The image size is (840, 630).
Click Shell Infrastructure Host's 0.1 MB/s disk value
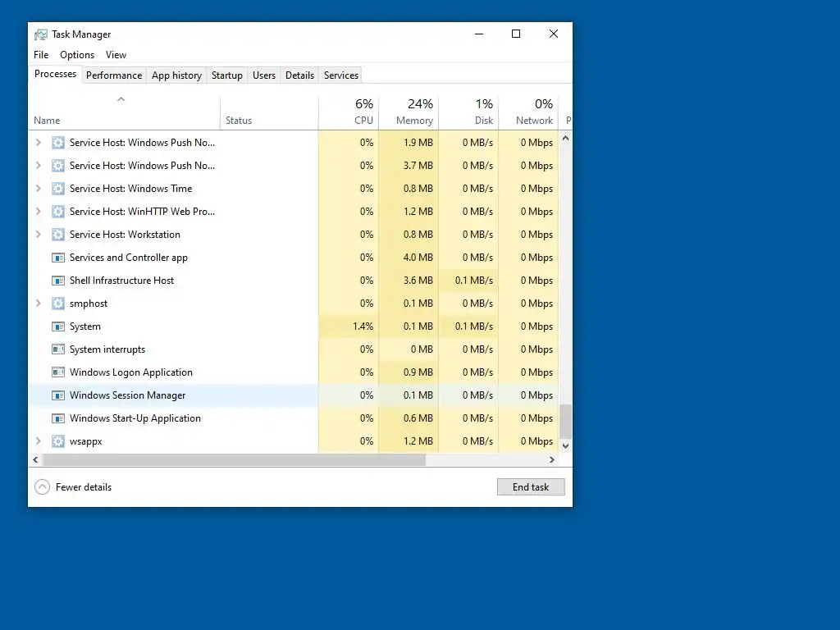pos(474,281)
